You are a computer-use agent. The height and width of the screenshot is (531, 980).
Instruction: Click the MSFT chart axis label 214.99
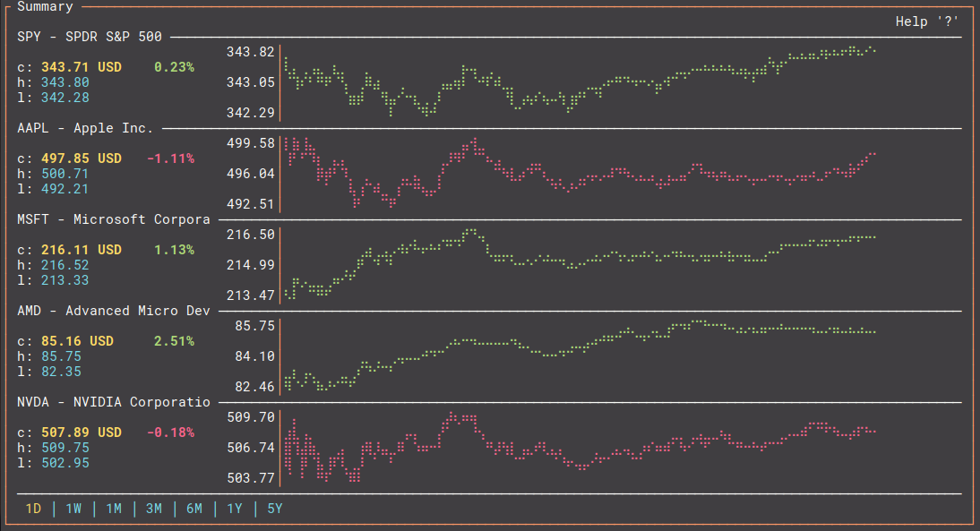click(251, 265)
